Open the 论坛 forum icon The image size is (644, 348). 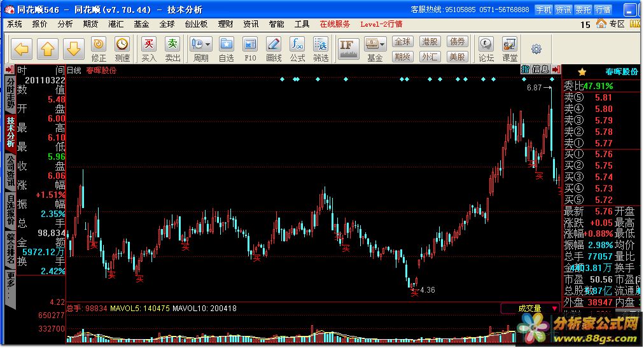click(x=486, y=49)
